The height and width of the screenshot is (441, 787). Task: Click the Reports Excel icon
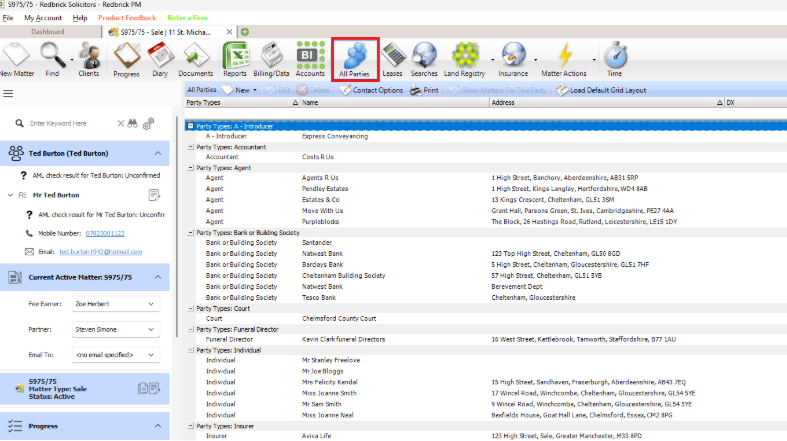(x=235, y=58)
